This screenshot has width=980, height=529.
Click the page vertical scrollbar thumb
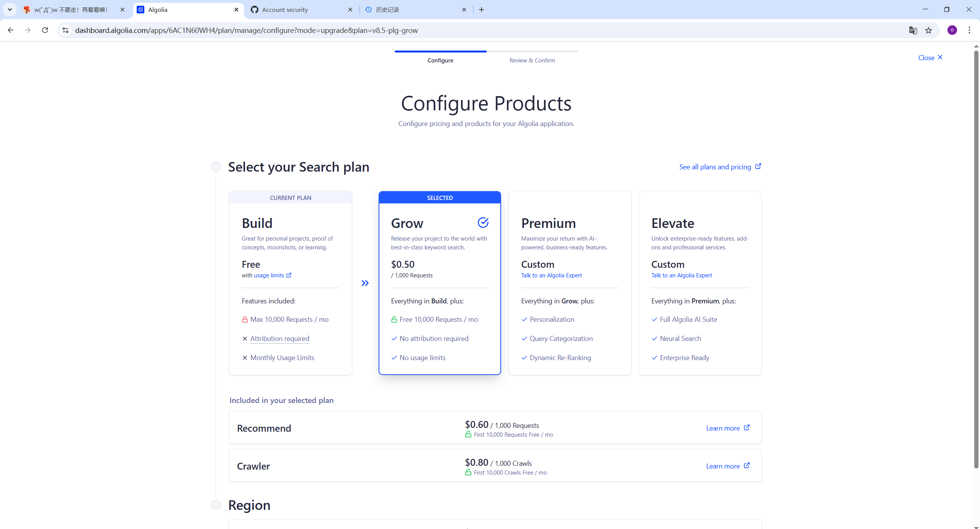point(976,259)
